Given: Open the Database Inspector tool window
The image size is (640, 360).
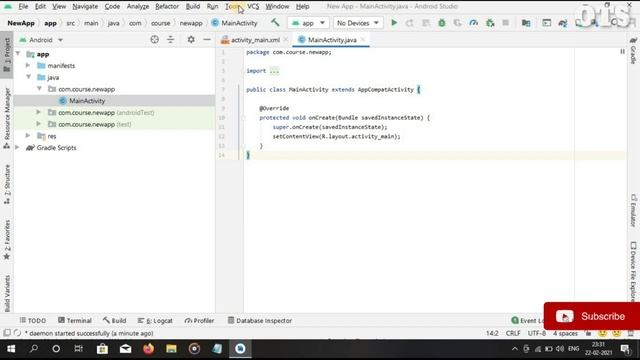Looking at the screenshot, I should coord(260,320).
